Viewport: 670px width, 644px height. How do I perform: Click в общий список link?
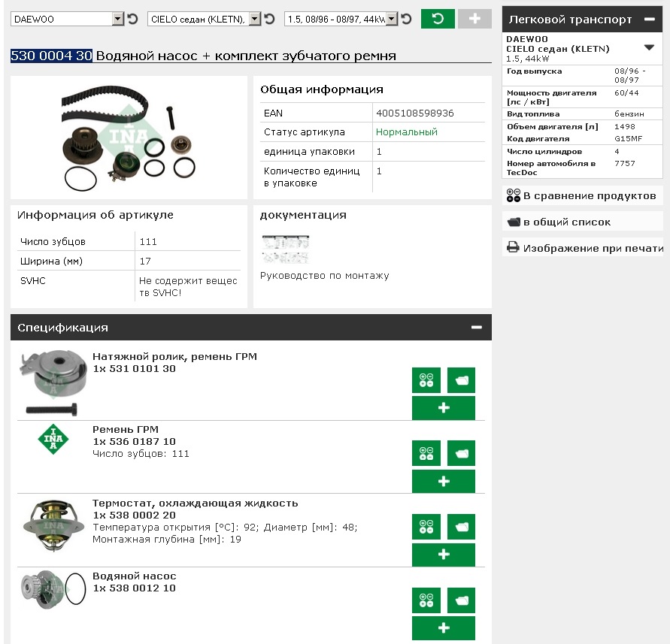566,222
